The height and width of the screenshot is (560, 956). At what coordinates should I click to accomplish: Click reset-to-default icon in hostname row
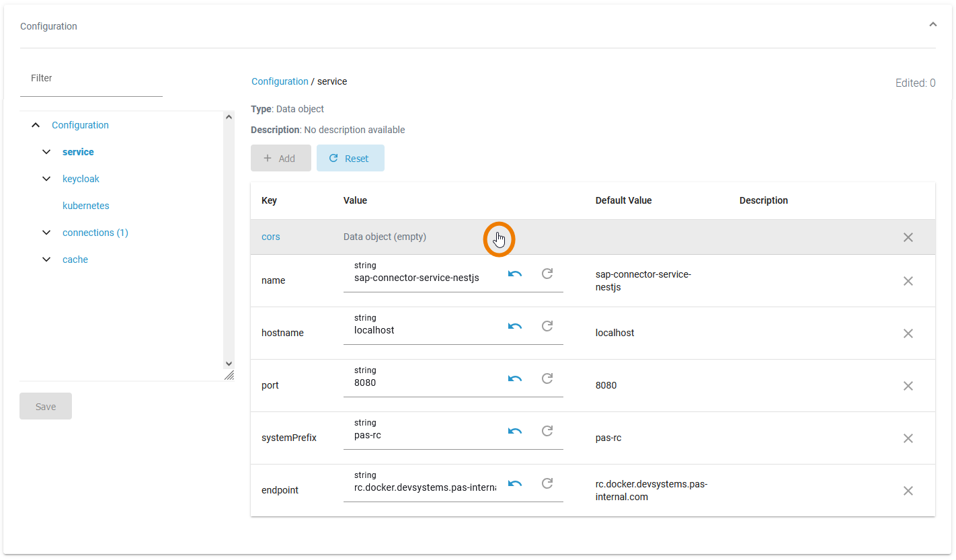pyautogui.click(x=547, y=326)
